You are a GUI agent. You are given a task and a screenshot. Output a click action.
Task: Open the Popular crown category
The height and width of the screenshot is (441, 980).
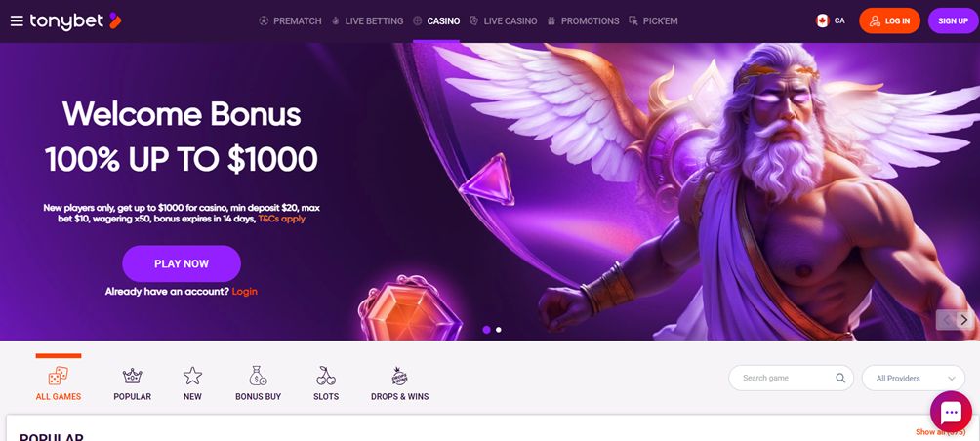pos(132,376)
